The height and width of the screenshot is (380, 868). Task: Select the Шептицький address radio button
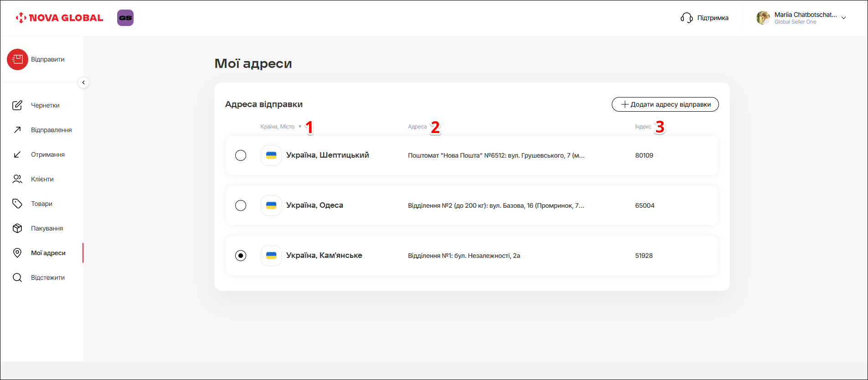pyautogui.click(x=241, y=155)
